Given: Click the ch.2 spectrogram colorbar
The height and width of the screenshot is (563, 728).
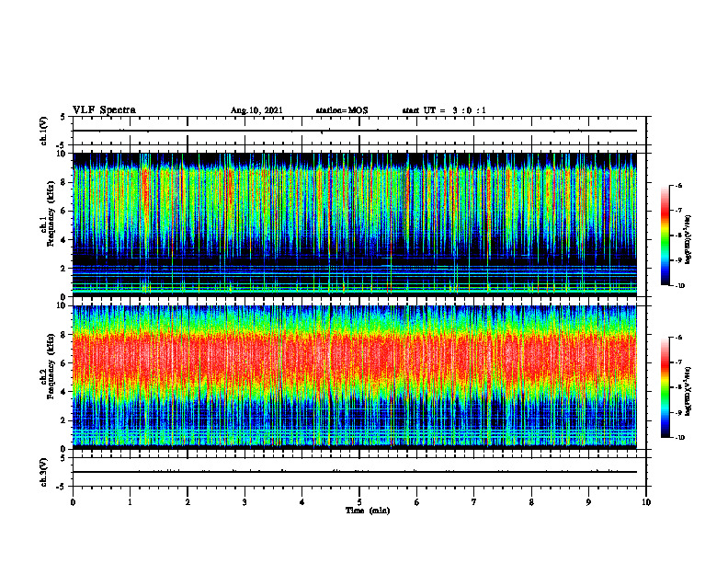Looking at the screenshot, I should tap(665, 387).
